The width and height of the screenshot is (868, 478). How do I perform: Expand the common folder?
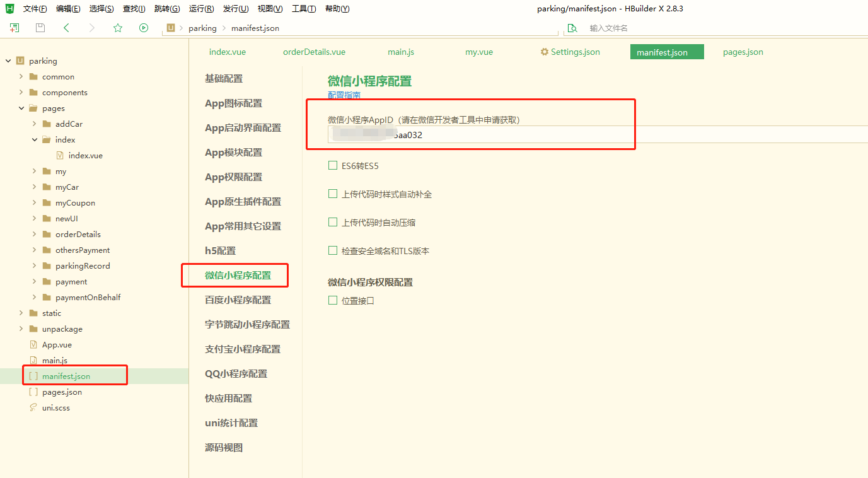[x=21, y=77]
